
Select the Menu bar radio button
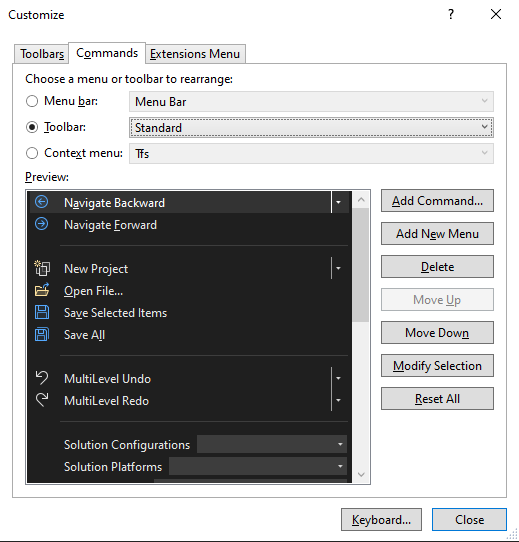[x=32, y=101]
